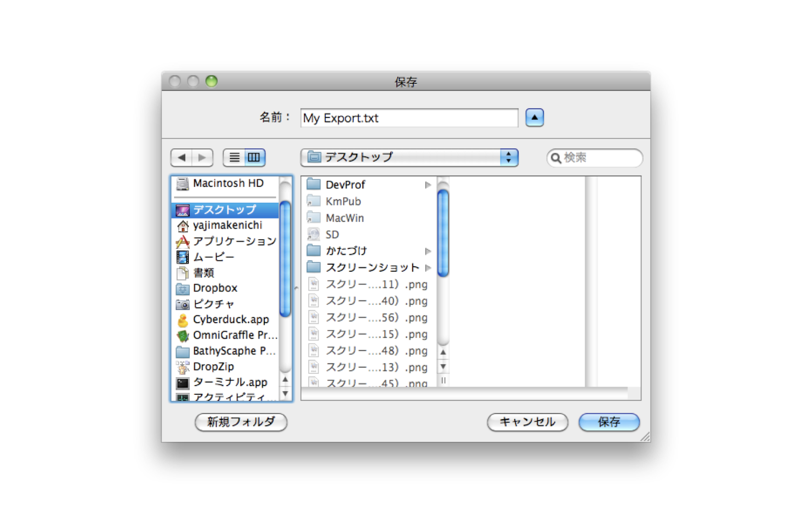
Task: Switch to column view mode
Action: point(254,157)
